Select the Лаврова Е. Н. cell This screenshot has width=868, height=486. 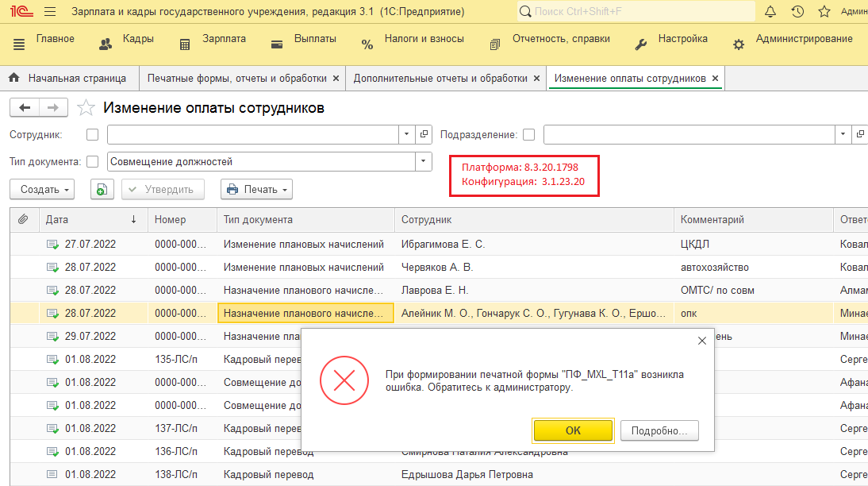[x=534, y=291]
